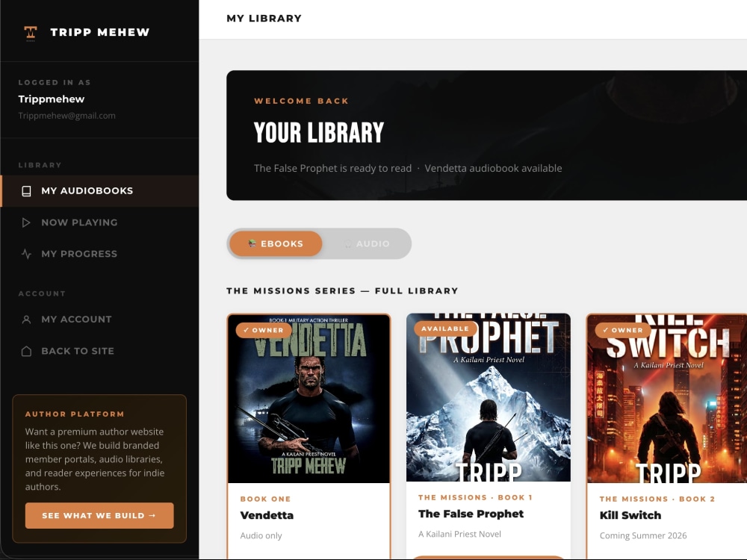Image resolution: width=747 pixels, height=560 pixels.
Task: Click the My Library page heading
Action: (264, 19)
